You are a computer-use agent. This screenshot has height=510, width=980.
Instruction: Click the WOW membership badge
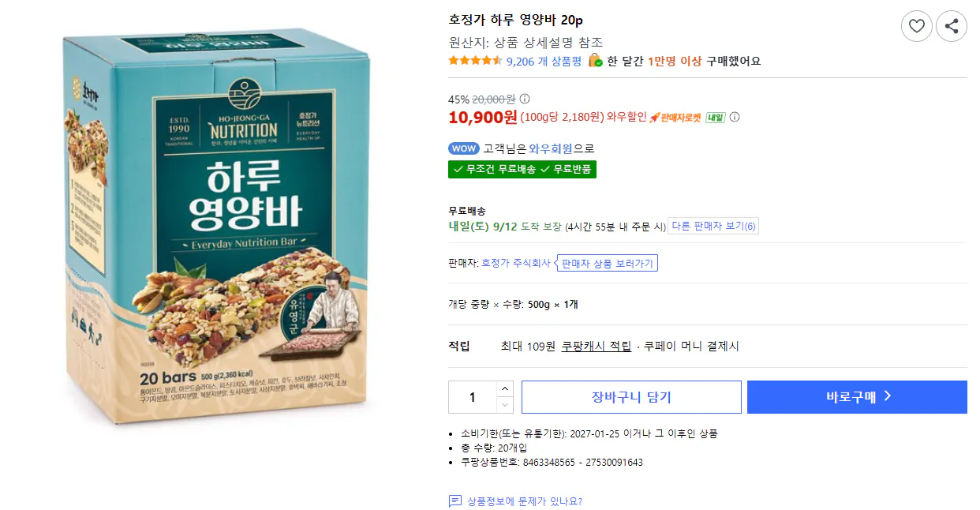464,148
